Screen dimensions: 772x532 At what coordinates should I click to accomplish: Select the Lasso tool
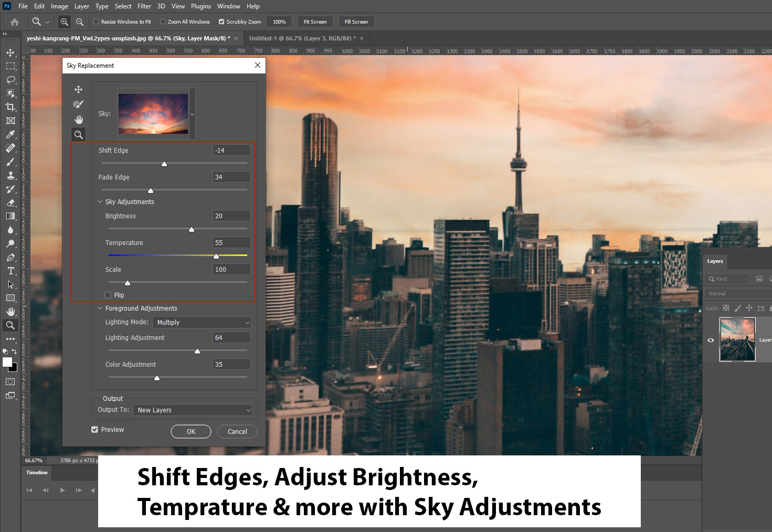click(10, 80)
